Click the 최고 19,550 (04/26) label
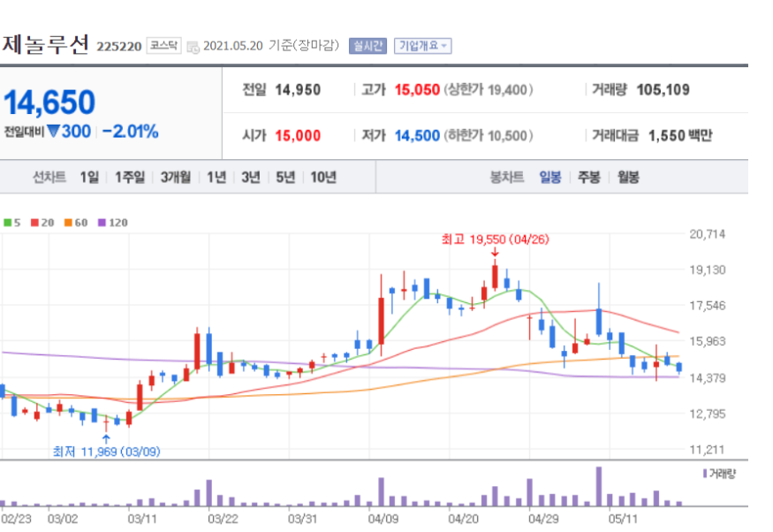This screenshot has width=773, height=532. (495, 239)
